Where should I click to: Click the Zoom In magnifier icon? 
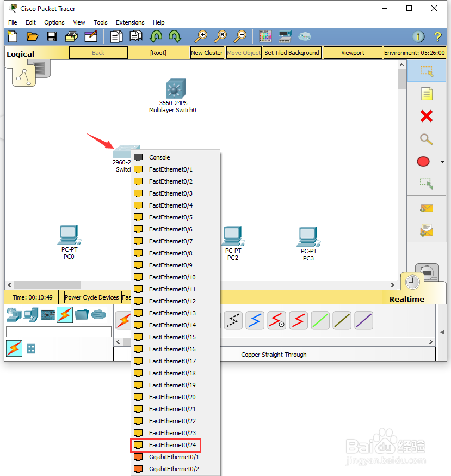point(201,36)
